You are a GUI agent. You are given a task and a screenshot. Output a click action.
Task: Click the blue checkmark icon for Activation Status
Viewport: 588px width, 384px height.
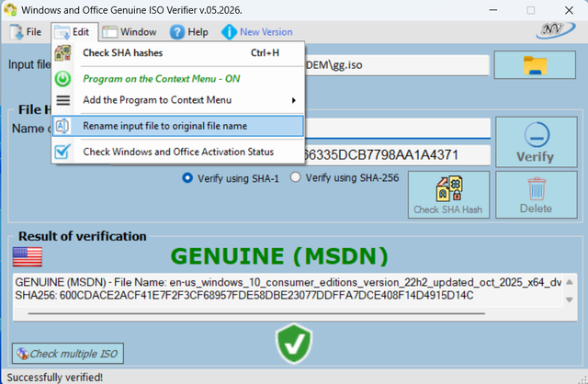coord(62,152)
